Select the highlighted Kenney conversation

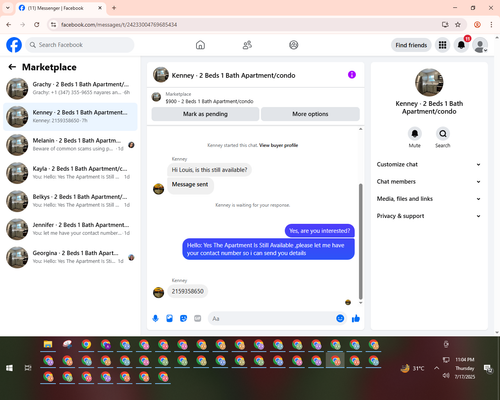tap(70, 117)
